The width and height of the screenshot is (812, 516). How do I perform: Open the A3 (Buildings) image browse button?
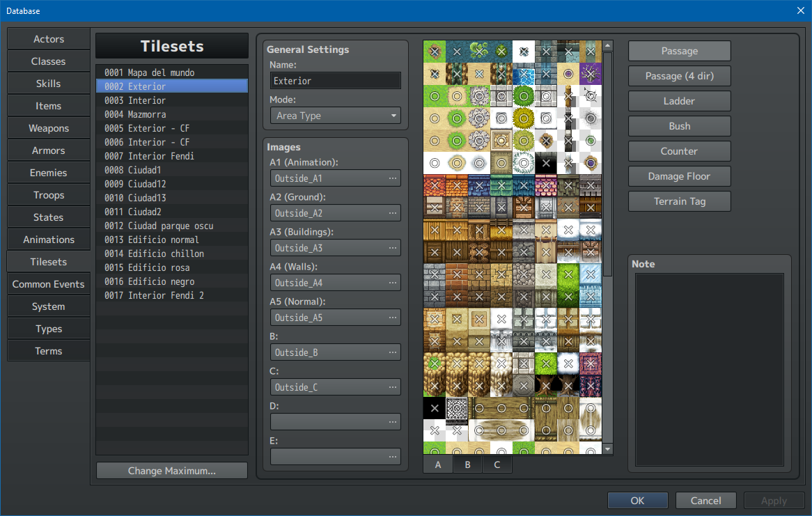tap(393, 248)
